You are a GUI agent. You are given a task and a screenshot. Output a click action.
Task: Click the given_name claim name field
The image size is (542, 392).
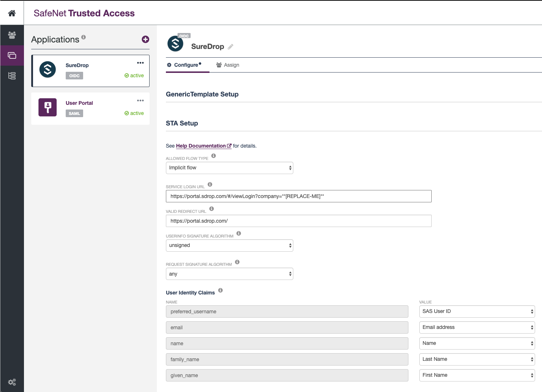tap(287, 375)
